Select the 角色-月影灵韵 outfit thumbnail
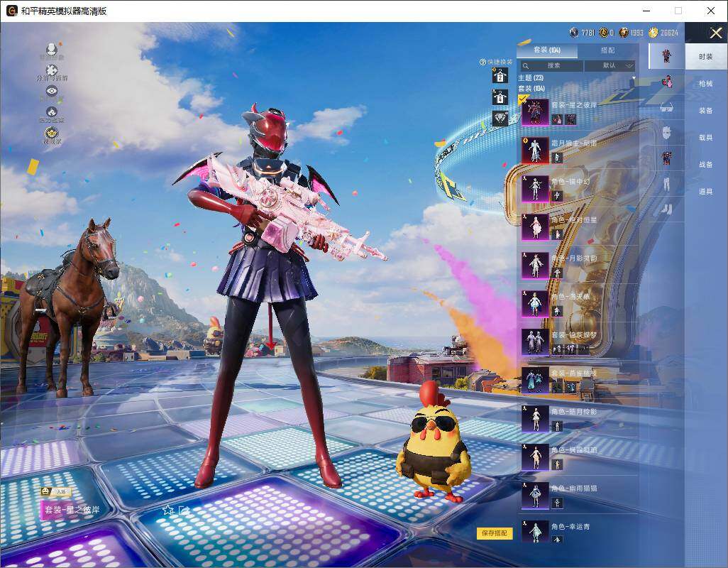728x568 pixels. (535, 266)
